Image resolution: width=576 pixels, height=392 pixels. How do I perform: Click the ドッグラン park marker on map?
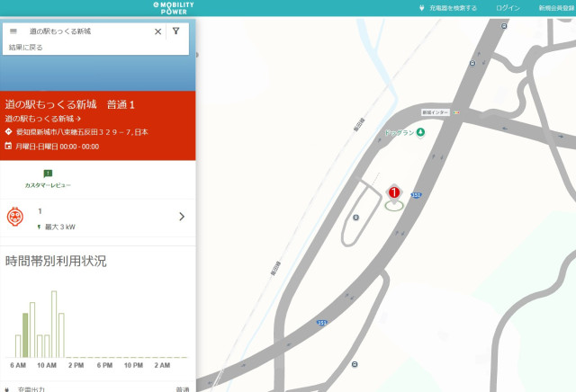point(420,132)
